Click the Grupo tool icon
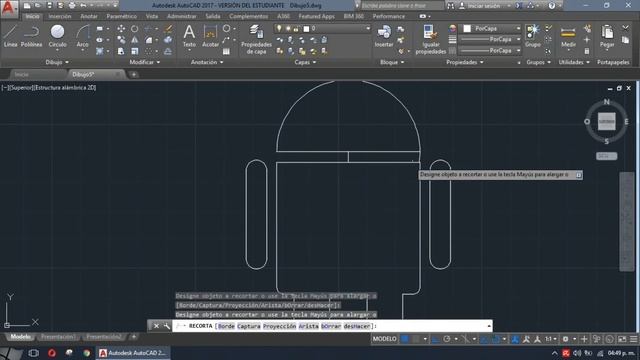Viewport: 640px width, 360px height. pos(533,36)
